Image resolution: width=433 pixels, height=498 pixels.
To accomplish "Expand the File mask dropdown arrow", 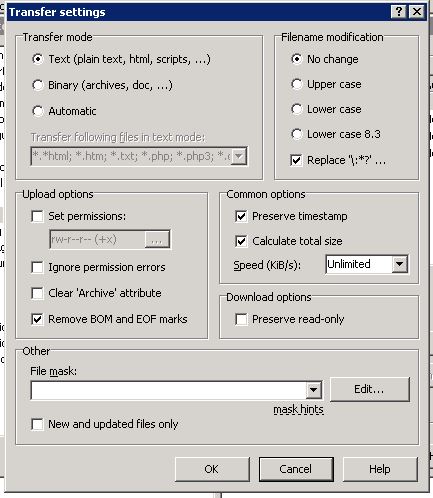I will [313, 390].
